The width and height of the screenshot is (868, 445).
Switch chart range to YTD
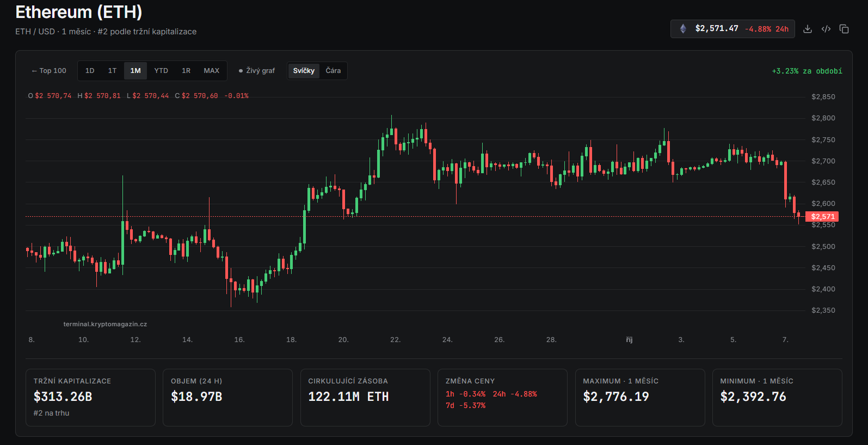[x=161, y=71]
